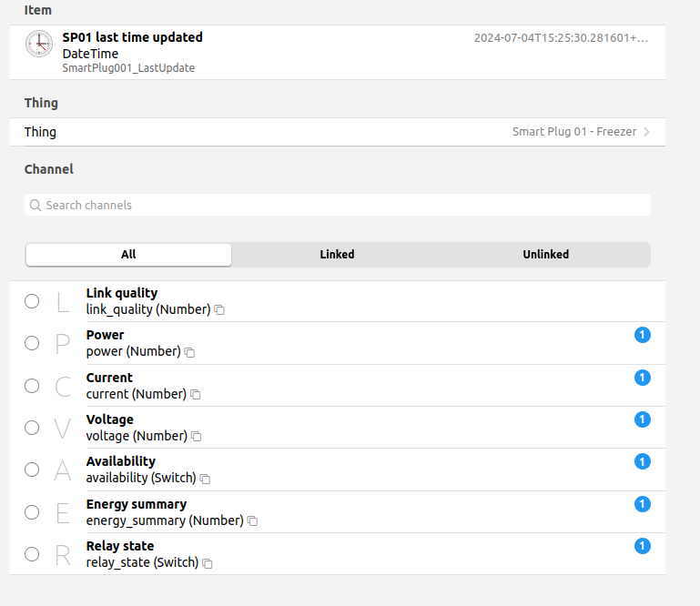Copy the current channel ID

click(x=196, y=395)
